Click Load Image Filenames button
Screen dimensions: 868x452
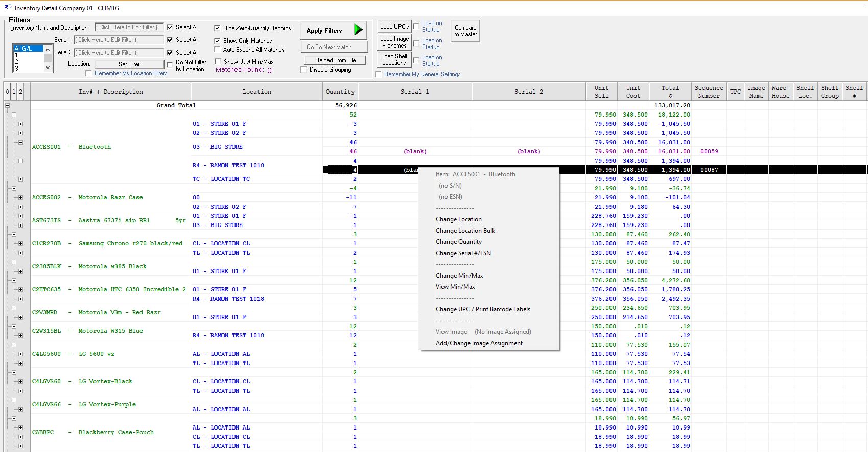[394, 42]
